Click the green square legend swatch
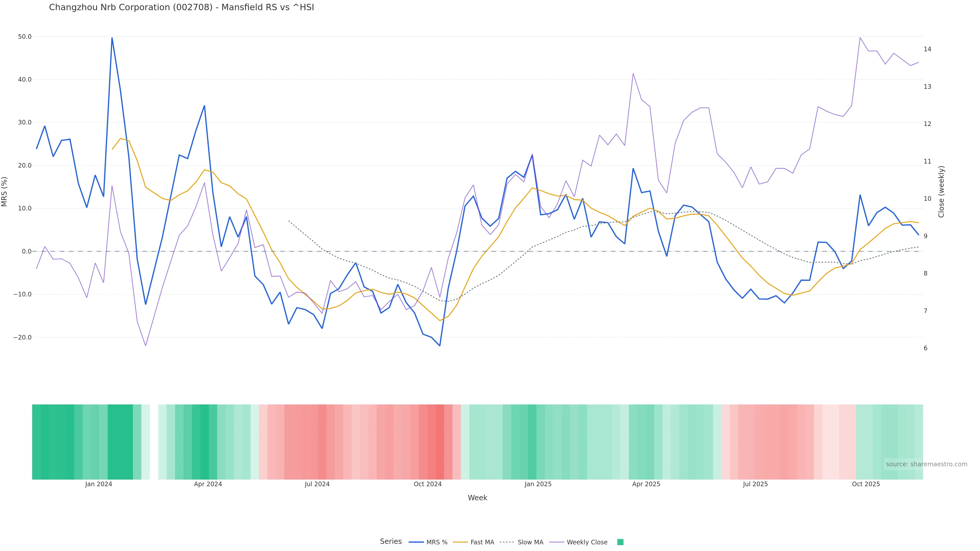The height and width of the screenshot is (551, 980). [x=620, y=542]
